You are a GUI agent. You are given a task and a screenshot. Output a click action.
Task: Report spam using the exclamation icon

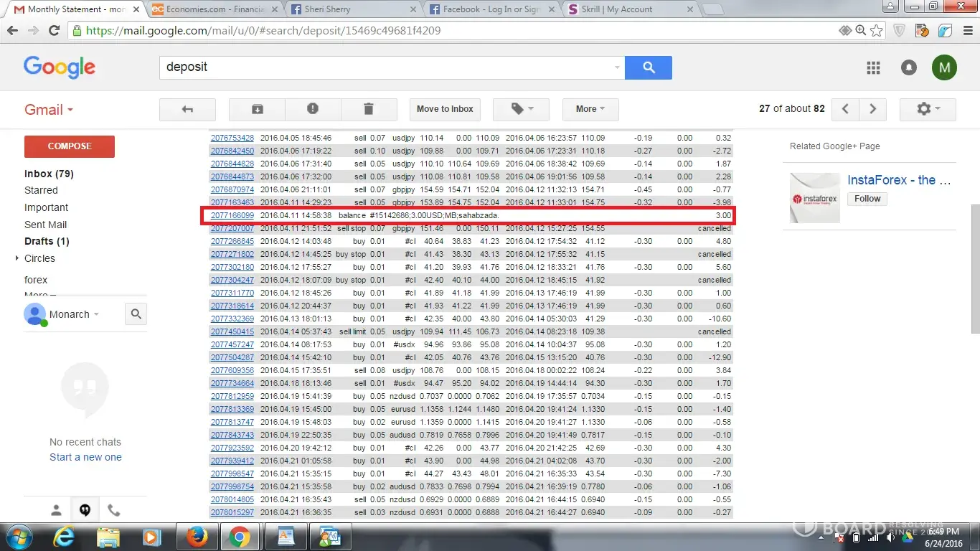click(x=313, y=109)
